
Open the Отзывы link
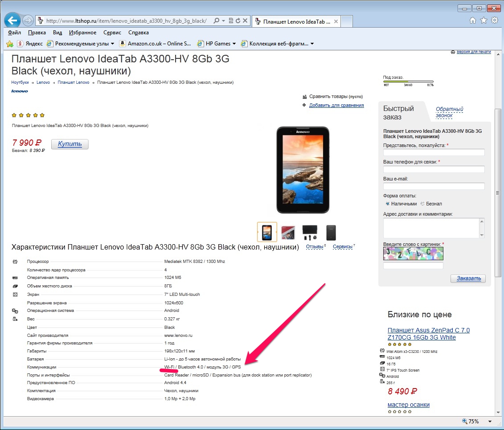[x=314, y=247]
